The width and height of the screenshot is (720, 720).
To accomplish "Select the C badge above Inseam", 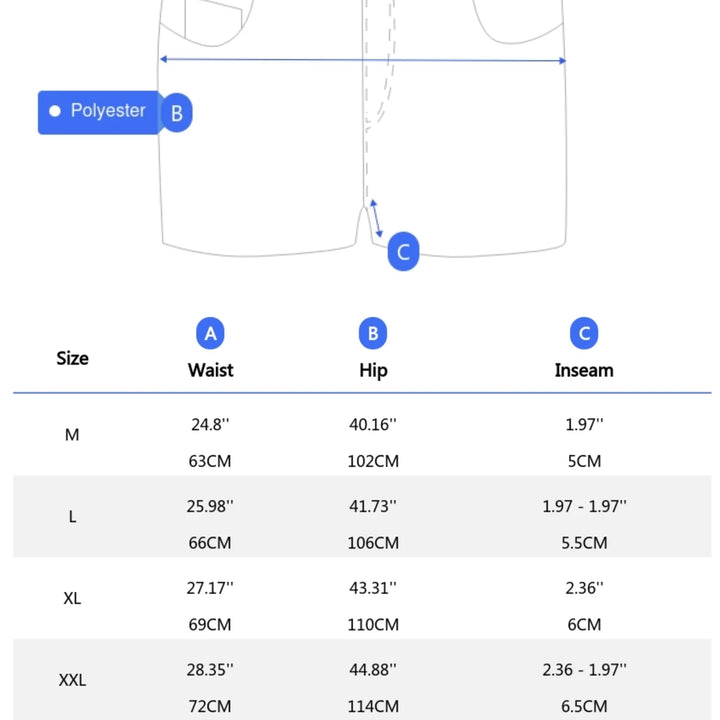I will tap(584, 334).
